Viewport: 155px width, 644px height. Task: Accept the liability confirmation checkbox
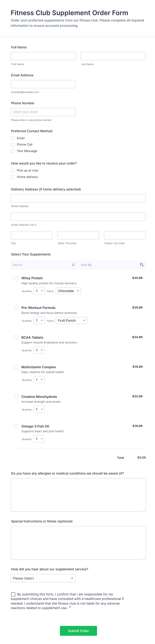(x=13, y=594)
